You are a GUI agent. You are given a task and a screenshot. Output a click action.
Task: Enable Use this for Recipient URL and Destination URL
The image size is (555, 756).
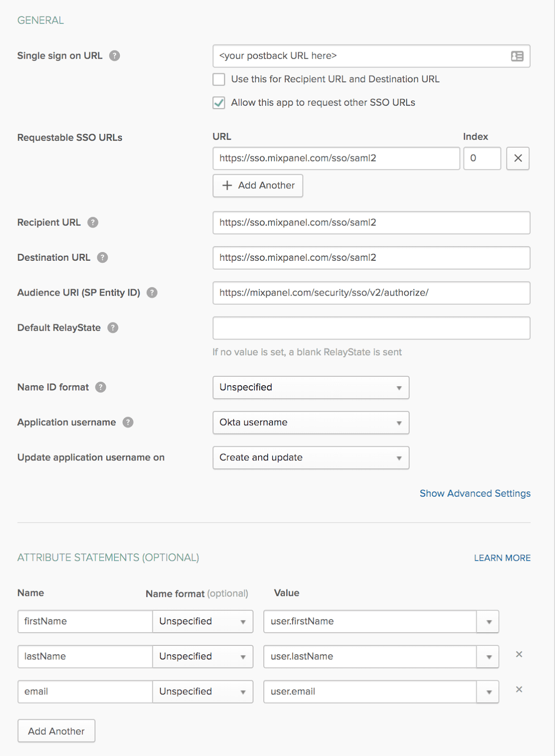click(218, 79)
